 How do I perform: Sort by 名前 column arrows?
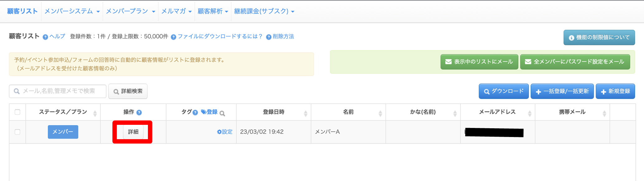pos(380,114)
